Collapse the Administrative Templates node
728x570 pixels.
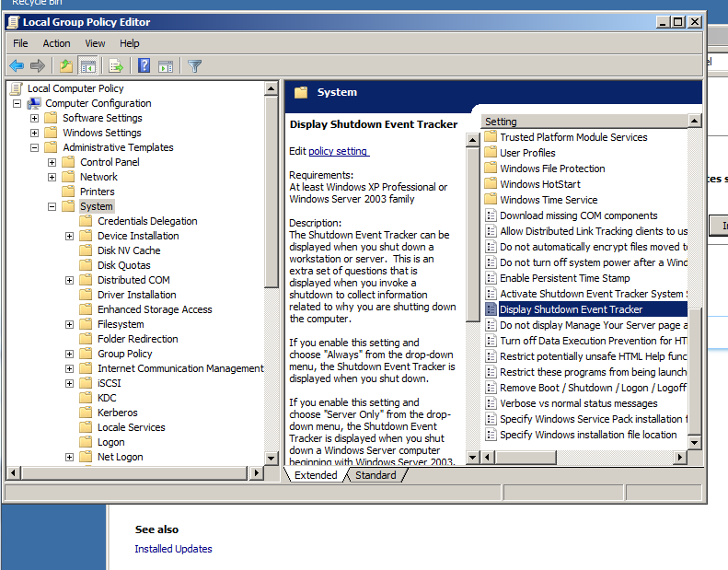pos(34,147)
